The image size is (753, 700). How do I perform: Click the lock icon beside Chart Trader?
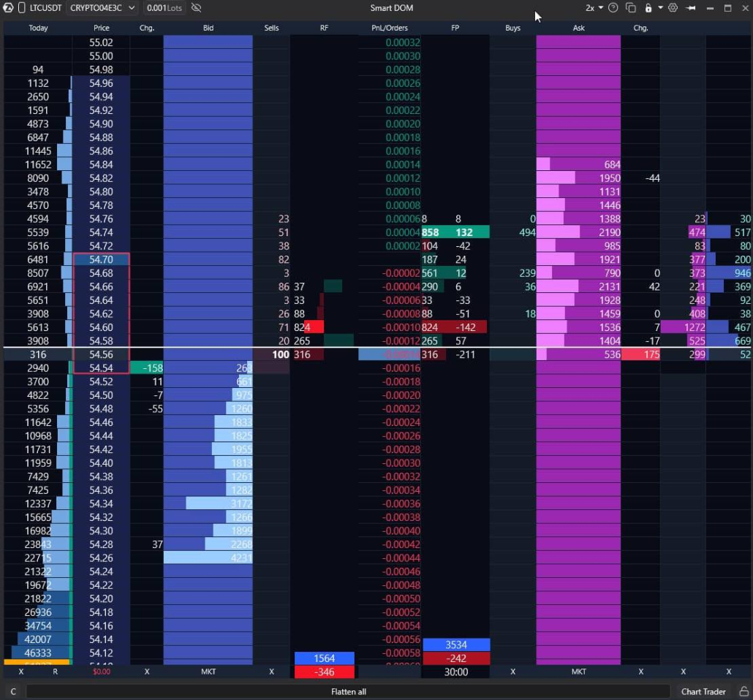click(x=743, y=691)
